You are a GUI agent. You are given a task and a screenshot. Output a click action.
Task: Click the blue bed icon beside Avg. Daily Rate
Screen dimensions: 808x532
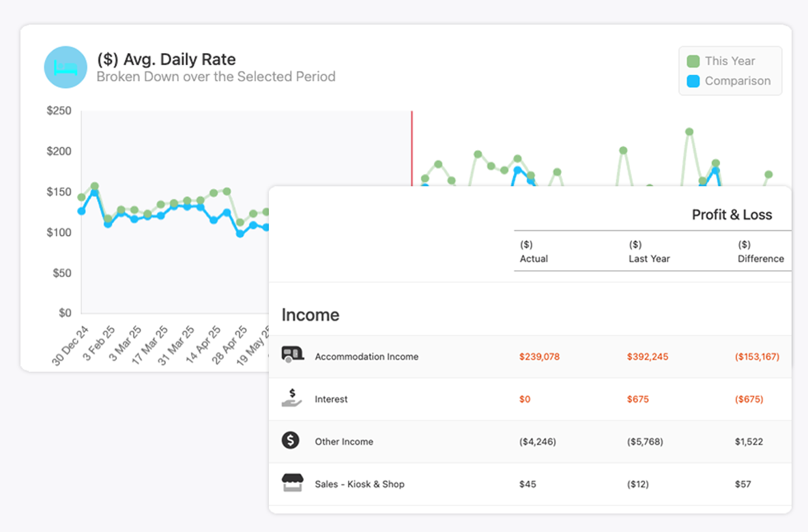coord(66,67)
